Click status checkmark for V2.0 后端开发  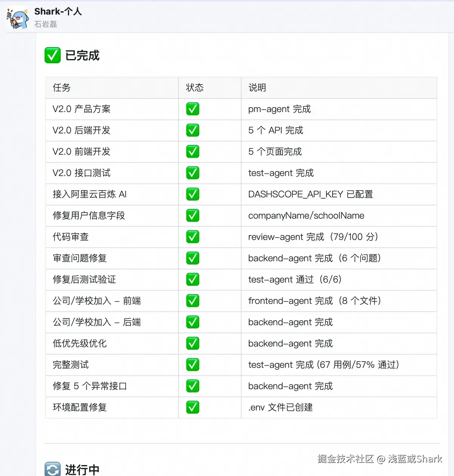pos(193,130)
